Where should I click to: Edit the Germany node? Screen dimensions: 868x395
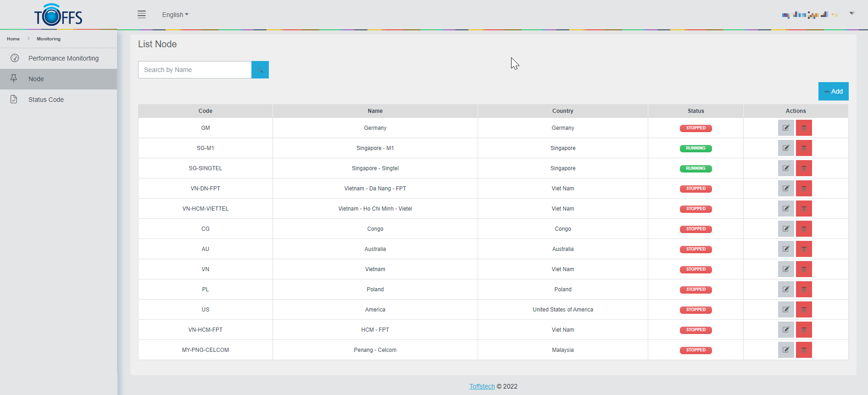click(x=785, y=128)
